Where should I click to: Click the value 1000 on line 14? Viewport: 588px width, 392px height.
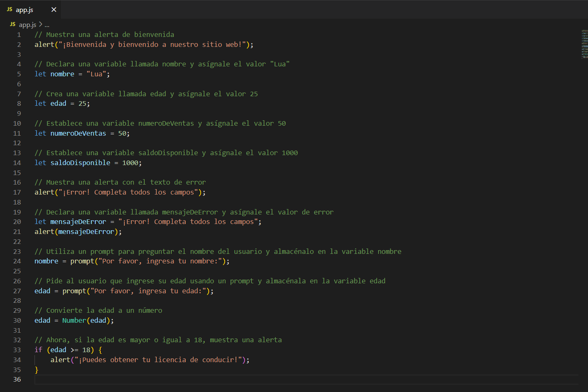pyautogui.click(x=130, y=163)
